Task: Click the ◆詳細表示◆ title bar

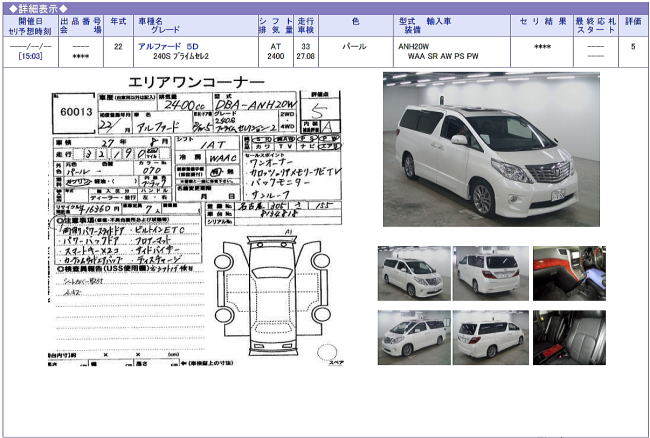Action: (325, 8)
